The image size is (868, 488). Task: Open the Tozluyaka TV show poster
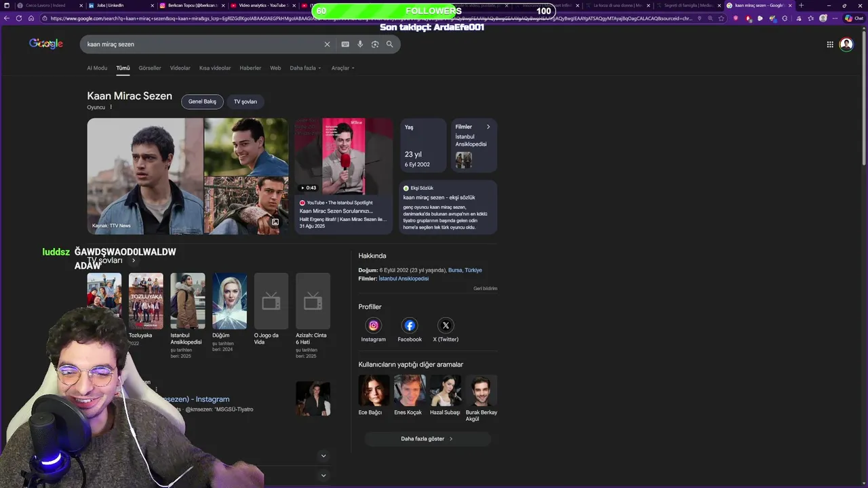(x=146, y=301)
